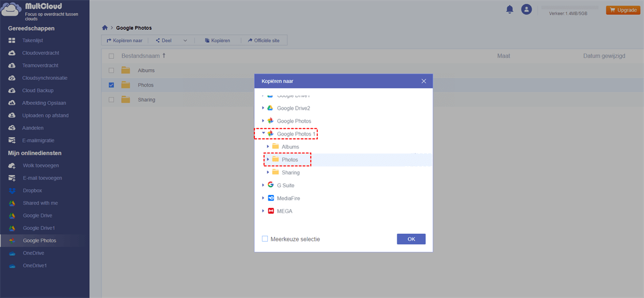Expand the Google Drive2 tree node

pyautogui.click(x=264, y=108)
